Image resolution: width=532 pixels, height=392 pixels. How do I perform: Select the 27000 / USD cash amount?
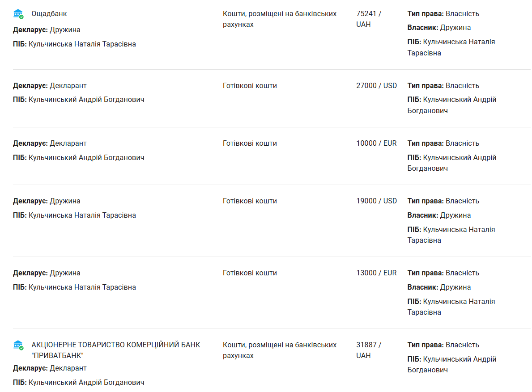tap(376, 86)
